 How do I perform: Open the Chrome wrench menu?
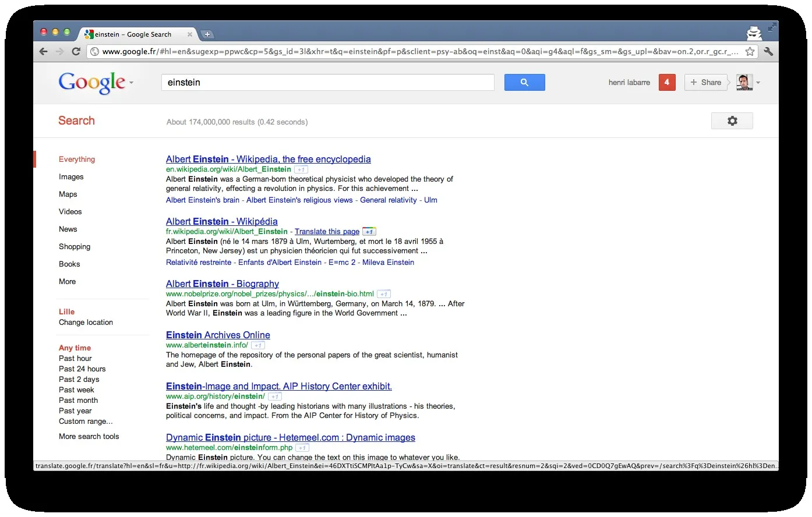tap(768, 51)
